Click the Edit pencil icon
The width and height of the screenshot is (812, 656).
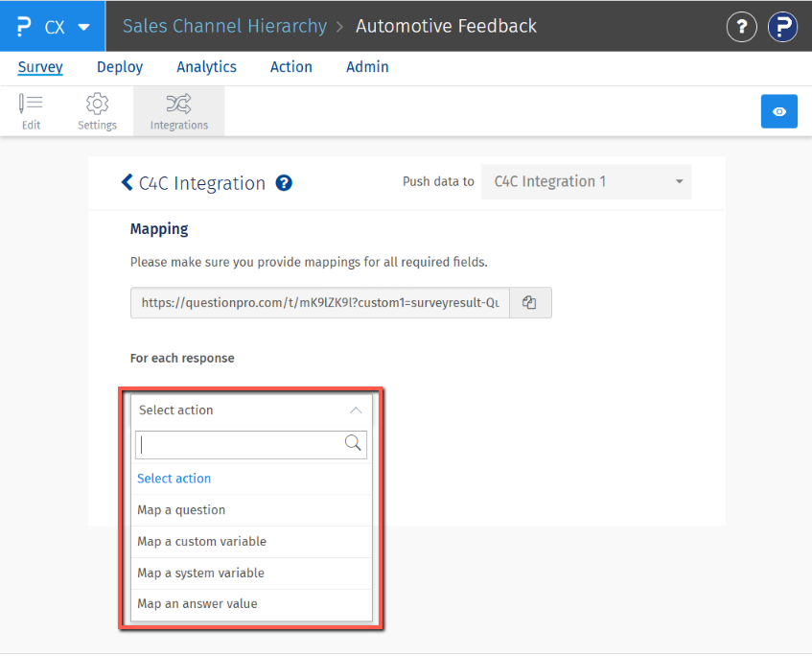click(31, 104)
